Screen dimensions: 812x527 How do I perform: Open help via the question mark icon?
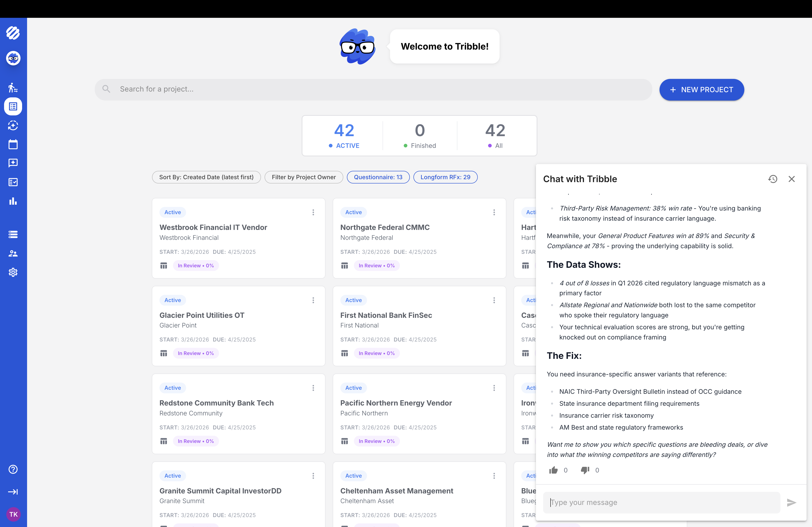click(x=13, y=469)
